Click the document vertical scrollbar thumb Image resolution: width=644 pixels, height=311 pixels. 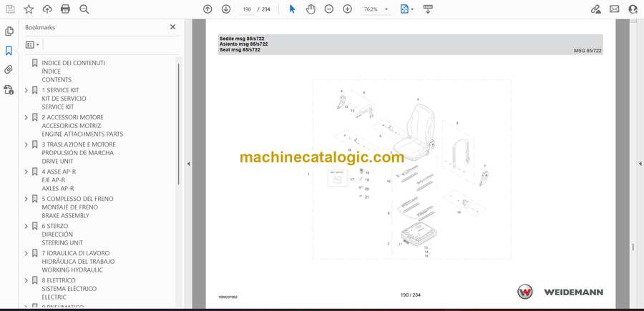point(633,247)
